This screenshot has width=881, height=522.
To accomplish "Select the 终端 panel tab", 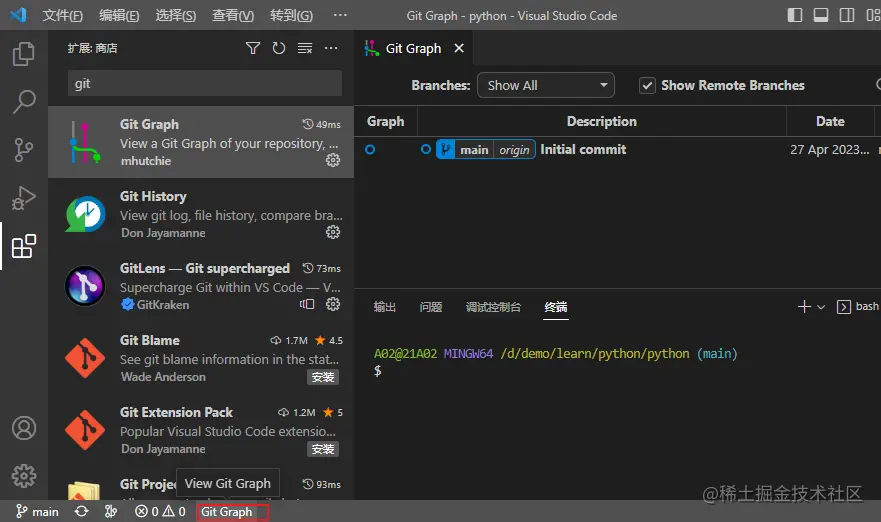I will tap(556, 307).
